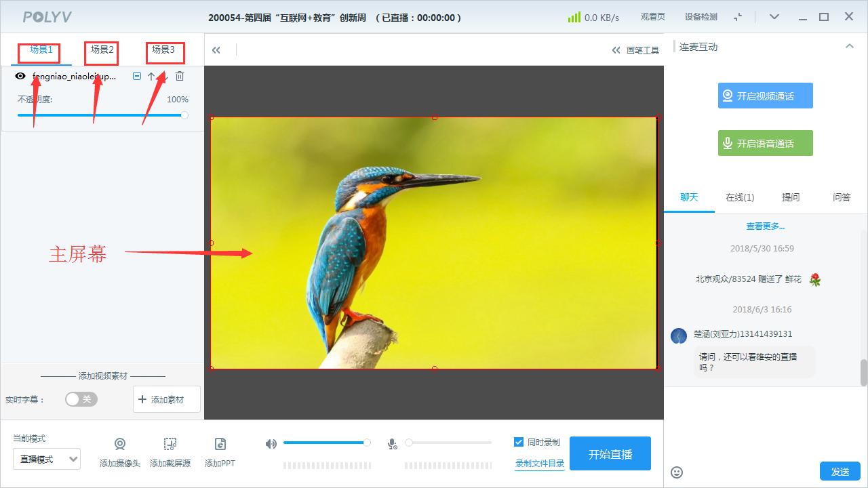Click the sender avatar of 楚涵(刘亚力)

pos(679,335)
